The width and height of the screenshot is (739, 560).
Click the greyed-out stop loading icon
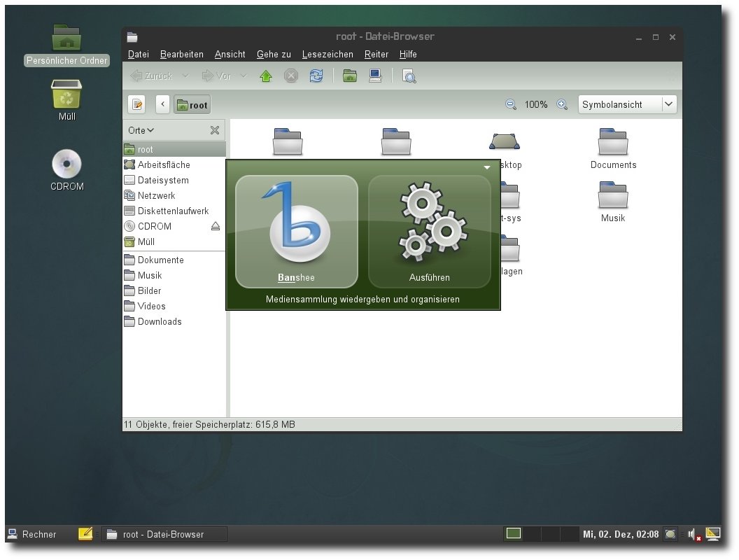[x=291, y=76]
